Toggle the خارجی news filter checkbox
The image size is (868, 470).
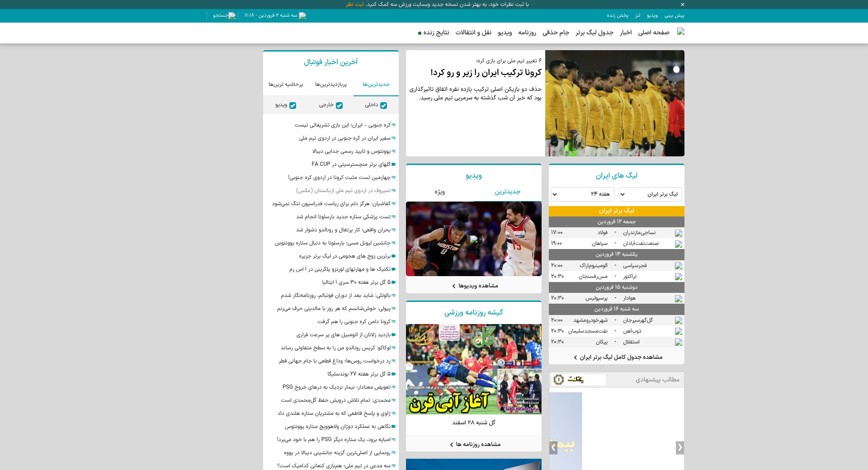pyautogui.click(x=339, y=105)
